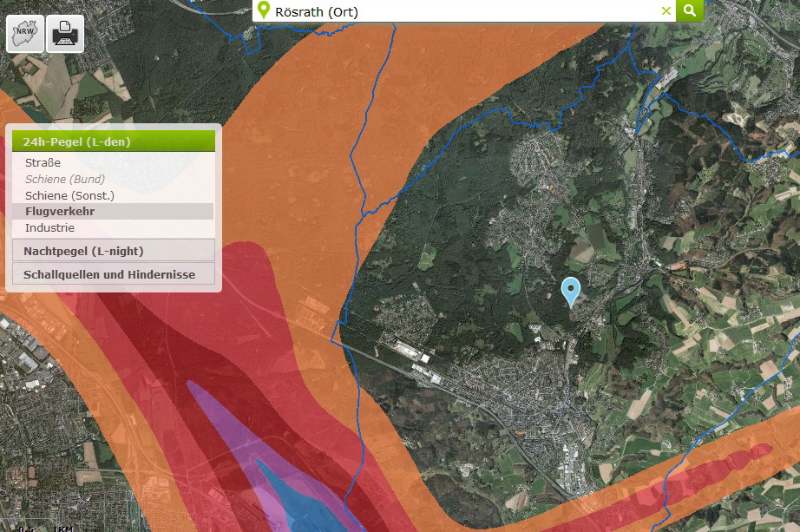Click the green search magnifier button
The width and height of the screenshot is (800, 532).
(690, 10)
